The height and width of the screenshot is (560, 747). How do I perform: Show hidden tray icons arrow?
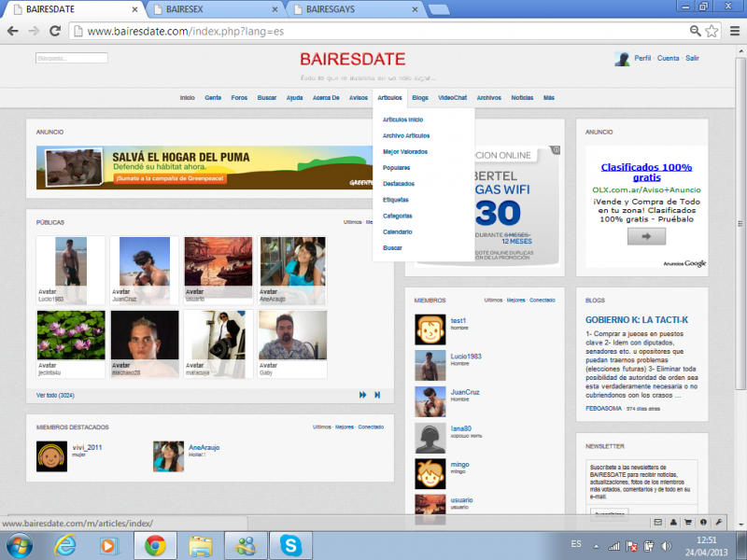[x=596, y=546]
